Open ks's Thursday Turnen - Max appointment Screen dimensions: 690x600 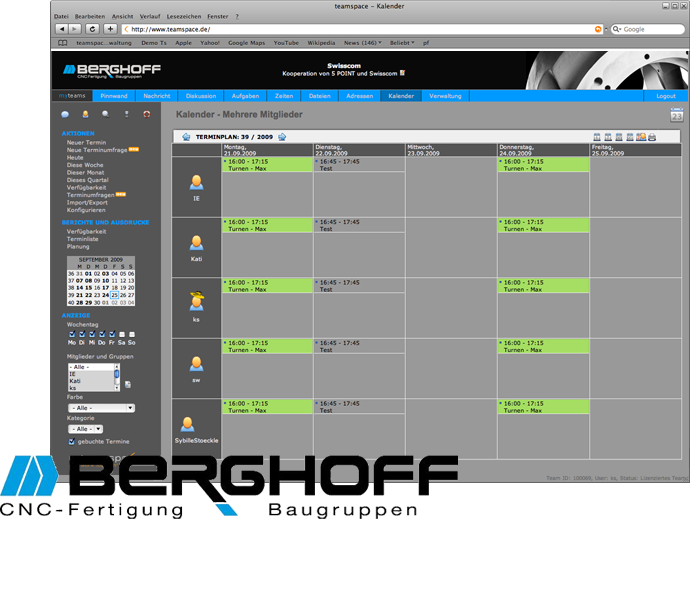[543, 286]
